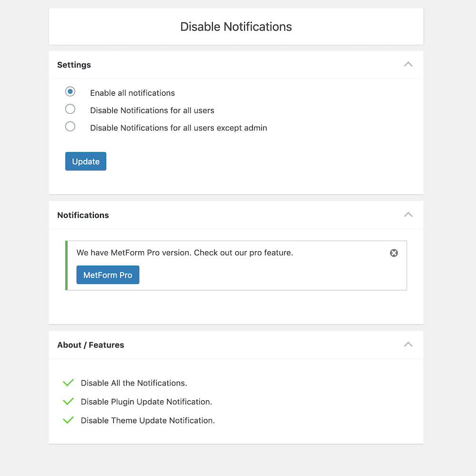The image size is (476, 476).
Task: Select "Disable Notifications for all users"
Action: pos(70,109)
